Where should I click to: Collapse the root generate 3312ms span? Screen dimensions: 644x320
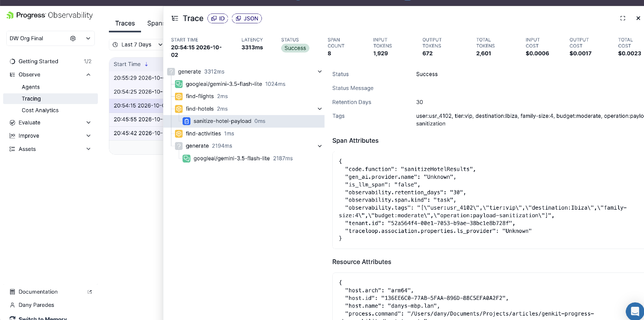point(320,72)
